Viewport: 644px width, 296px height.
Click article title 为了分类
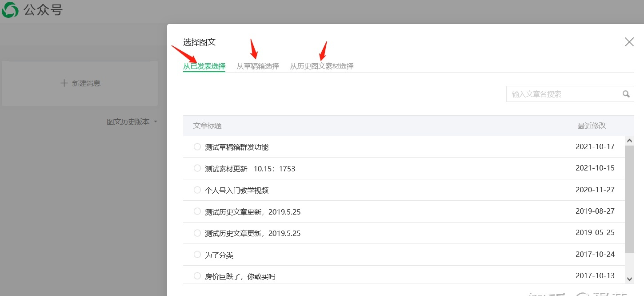click(x=219, y=255)
